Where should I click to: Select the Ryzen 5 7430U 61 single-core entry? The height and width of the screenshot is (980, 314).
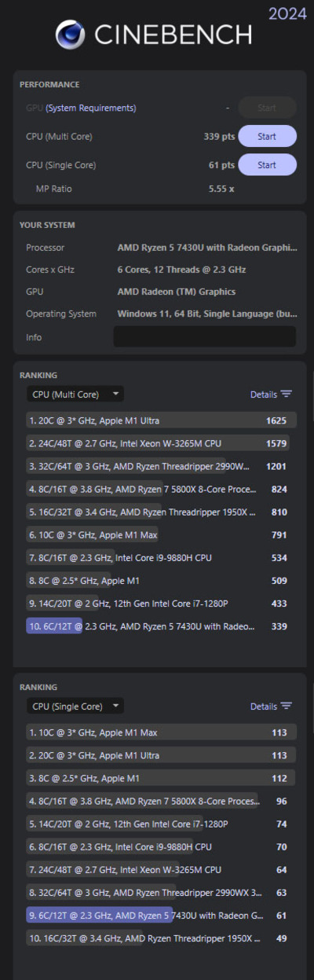pos(161,916)
